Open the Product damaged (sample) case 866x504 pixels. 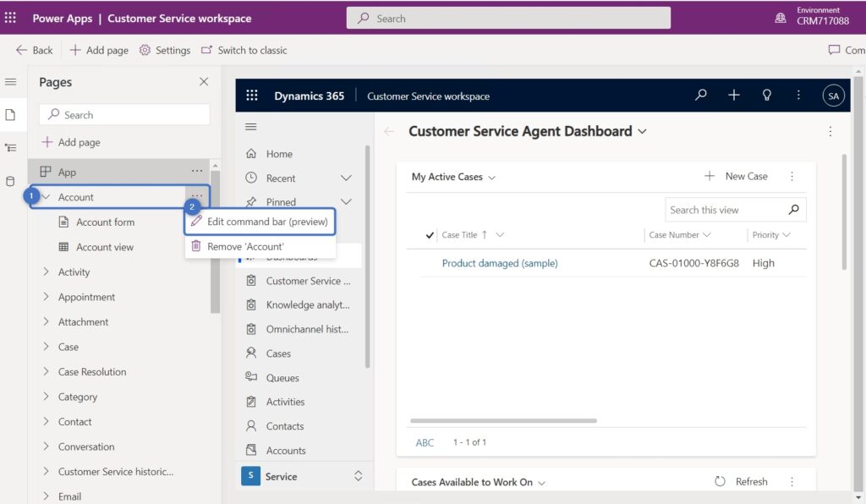point(500,263)
